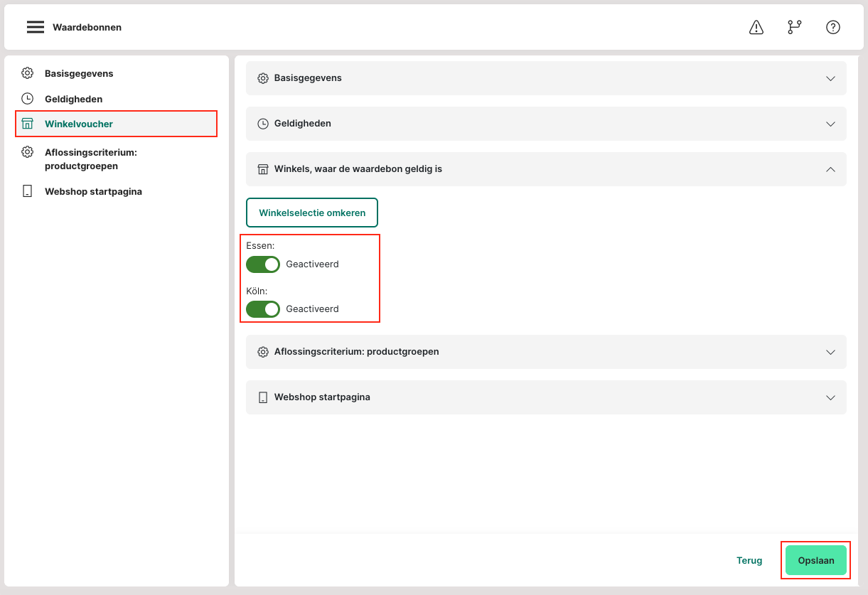This screenshot has height=595, width=868.
Task: Select Aflossingscriterium: productgroepen in sidebar
Action: point(90,159)
